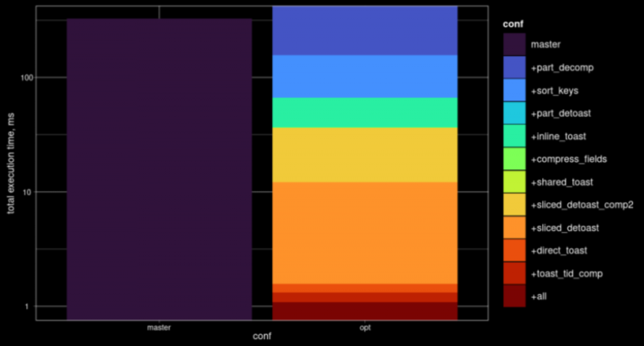Select the +compress_fields legend swatch
The width and height of the screenshot is (644, 346).
515,159
